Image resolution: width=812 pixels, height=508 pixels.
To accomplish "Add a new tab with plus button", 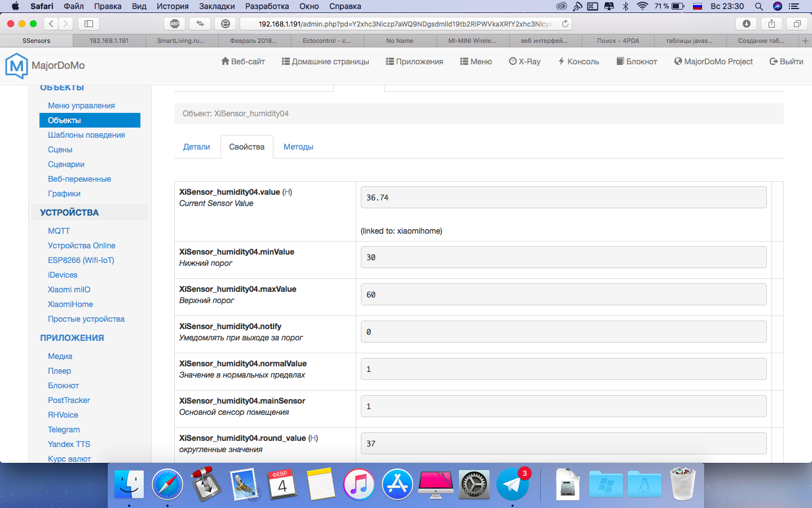I will (805, 41).
